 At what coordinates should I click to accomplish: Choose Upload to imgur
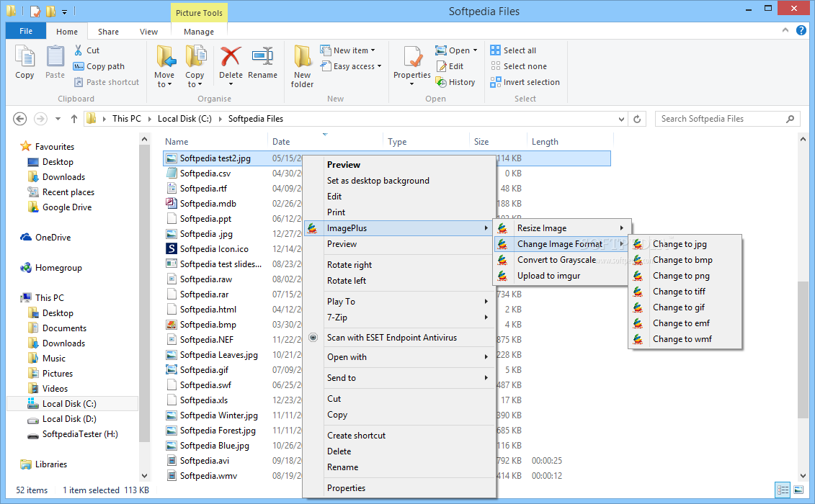pos(548,276)
